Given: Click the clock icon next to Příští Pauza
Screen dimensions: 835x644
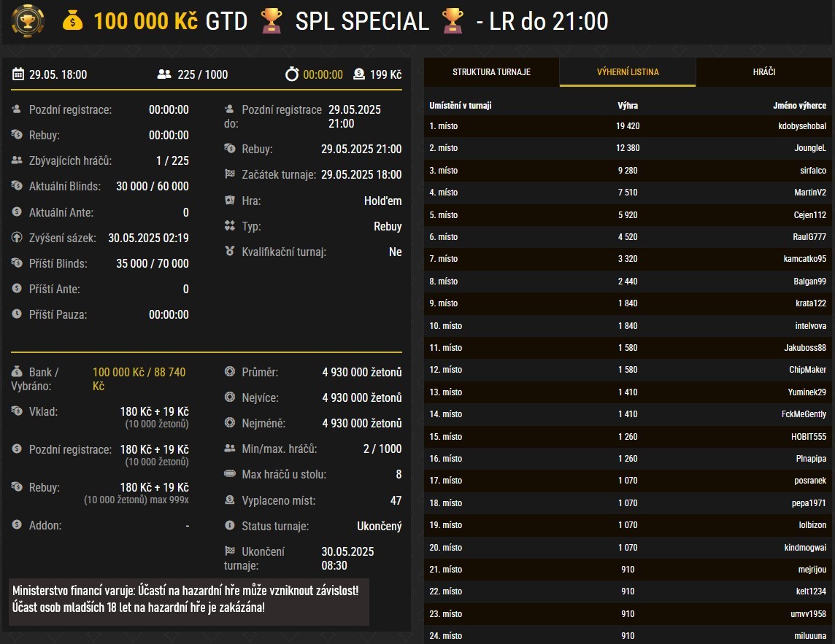Looking at the screenshot, I should click(17, 314).
